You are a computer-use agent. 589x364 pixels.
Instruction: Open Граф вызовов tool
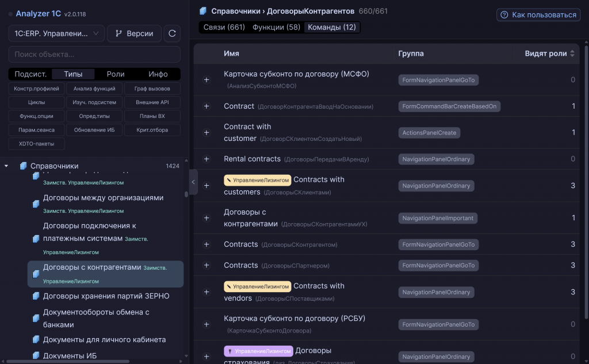click(x=152, y=89)
